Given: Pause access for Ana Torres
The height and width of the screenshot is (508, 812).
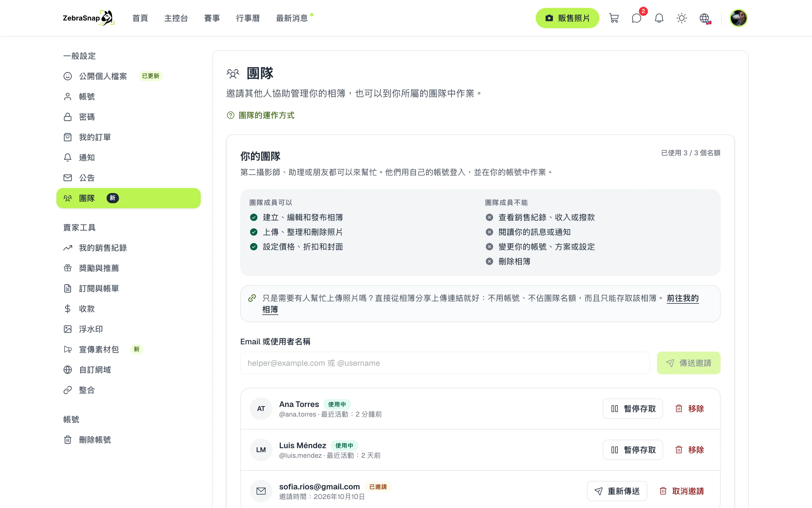Looking at the screenshot, I should 633,409.
